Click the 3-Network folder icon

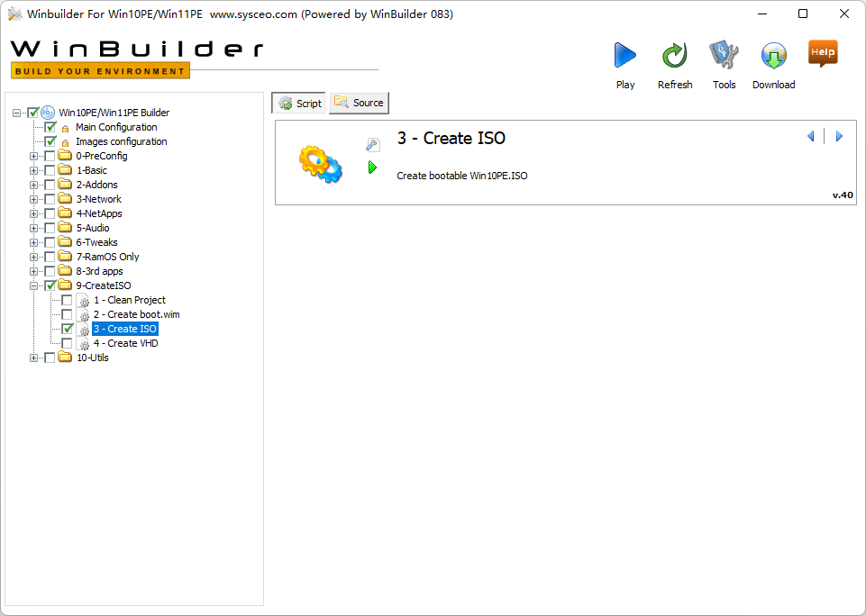[65, 199]
